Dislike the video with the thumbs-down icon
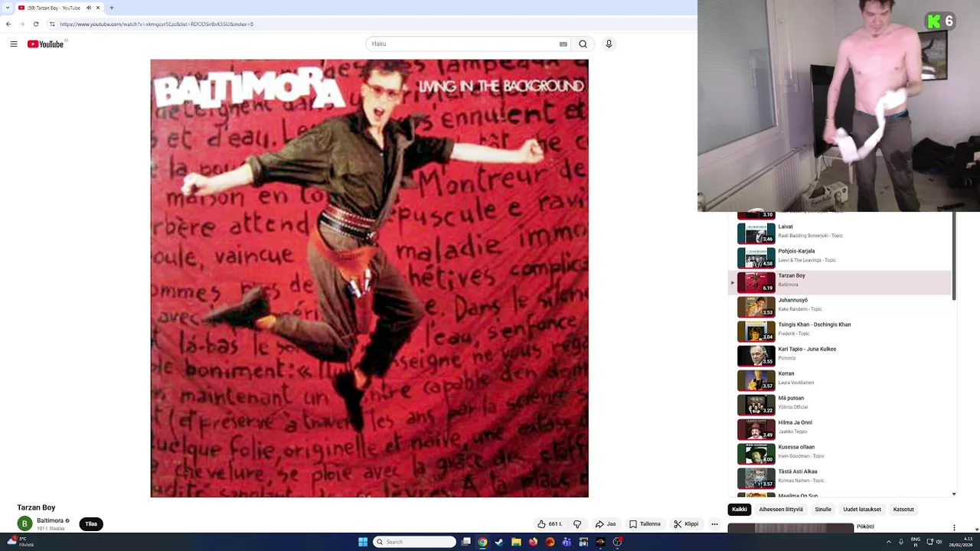Screen dimensions: 980x551 [577, 524]
